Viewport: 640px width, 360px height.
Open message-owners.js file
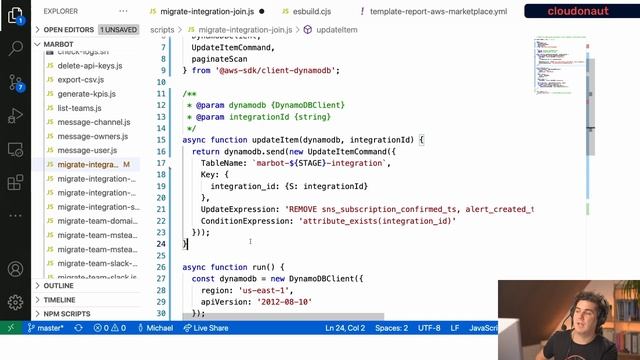(x=93, y=136)
